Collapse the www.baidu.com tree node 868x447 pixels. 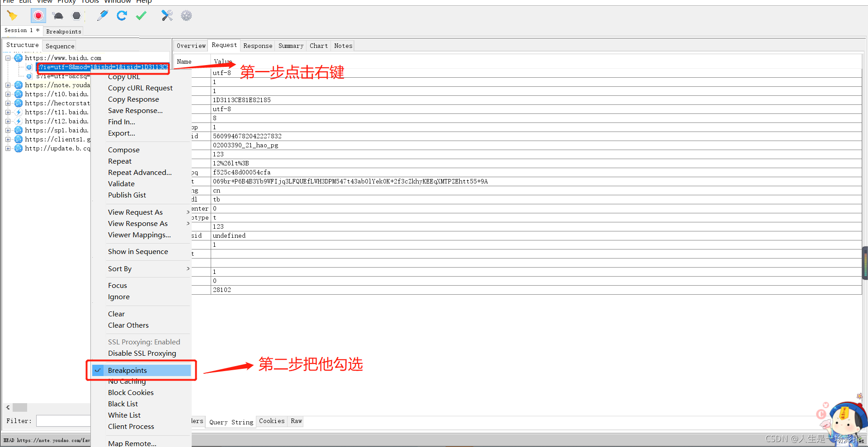click(8, 58)
